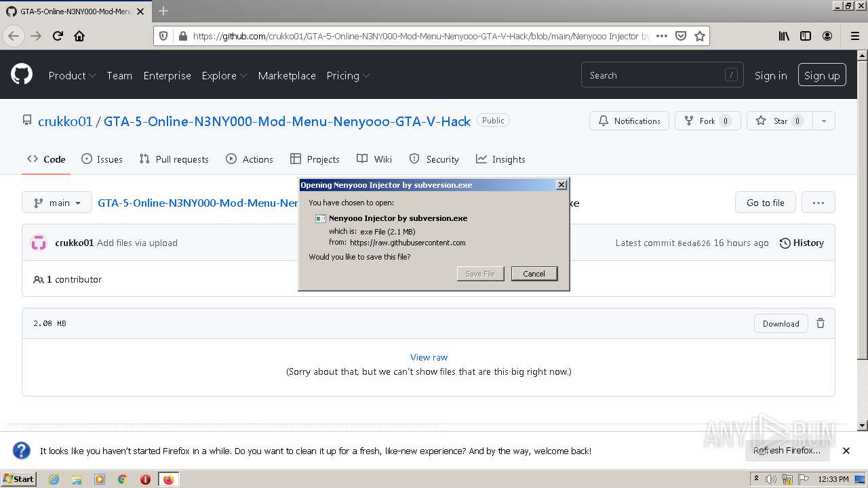
Task: Launch Chrome from the taskbar
Action: tap(123, 479)
